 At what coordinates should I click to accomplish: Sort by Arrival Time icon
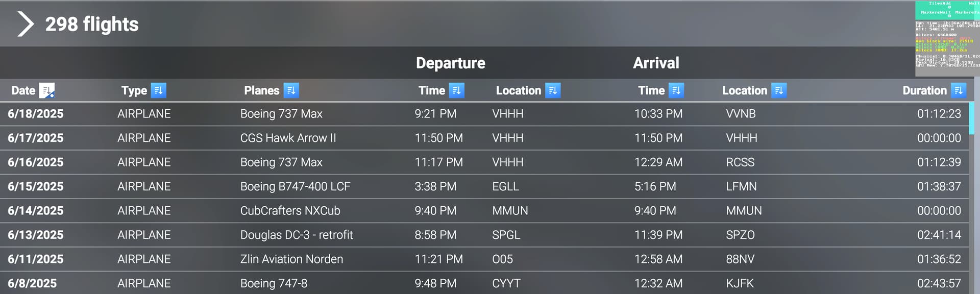click(x=676, y=90)
